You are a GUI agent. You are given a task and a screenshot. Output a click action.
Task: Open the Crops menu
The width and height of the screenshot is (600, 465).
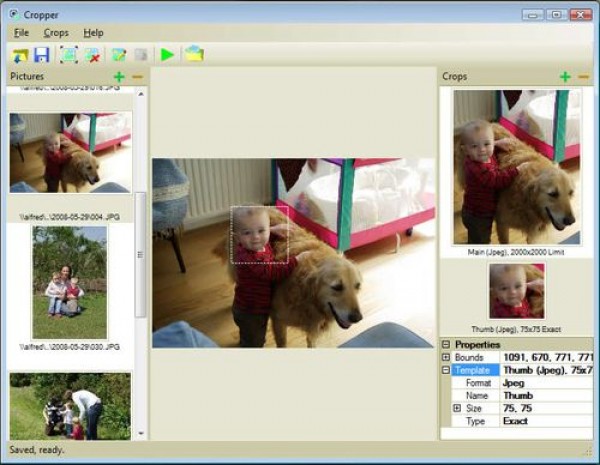tap(56, 33)
